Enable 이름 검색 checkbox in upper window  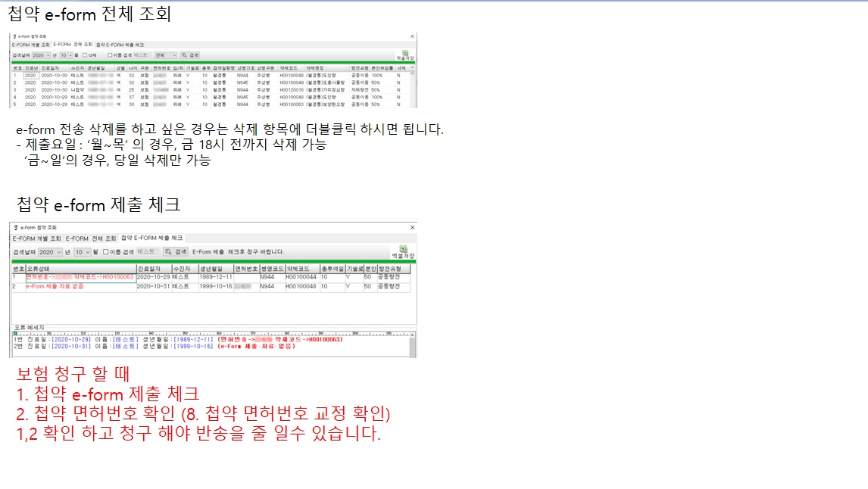(x=110, y=55)
